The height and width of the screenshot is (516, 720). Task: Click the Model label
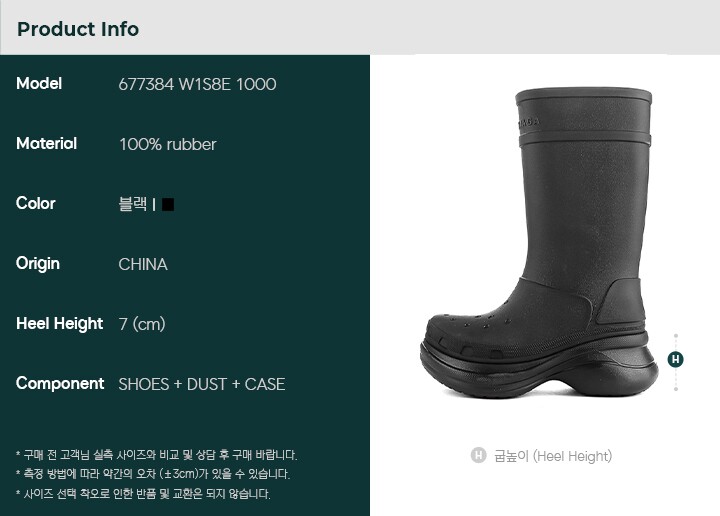pos(39,84)
